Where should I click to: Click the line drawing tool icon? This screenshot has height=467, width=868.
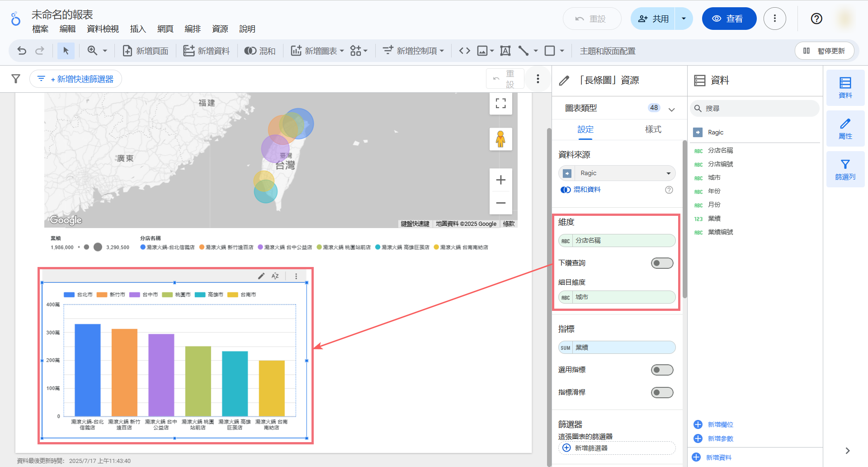524,51
